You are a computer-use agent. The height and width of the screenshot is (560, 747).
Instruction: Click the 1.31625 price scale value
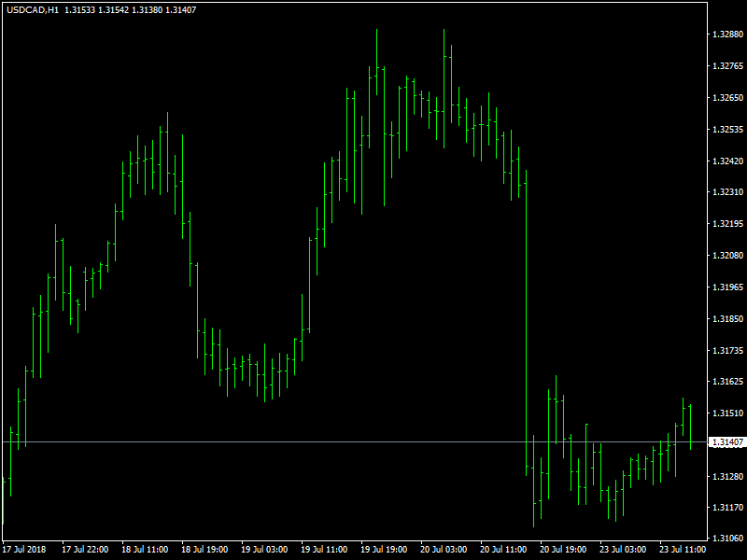[727, 382]
